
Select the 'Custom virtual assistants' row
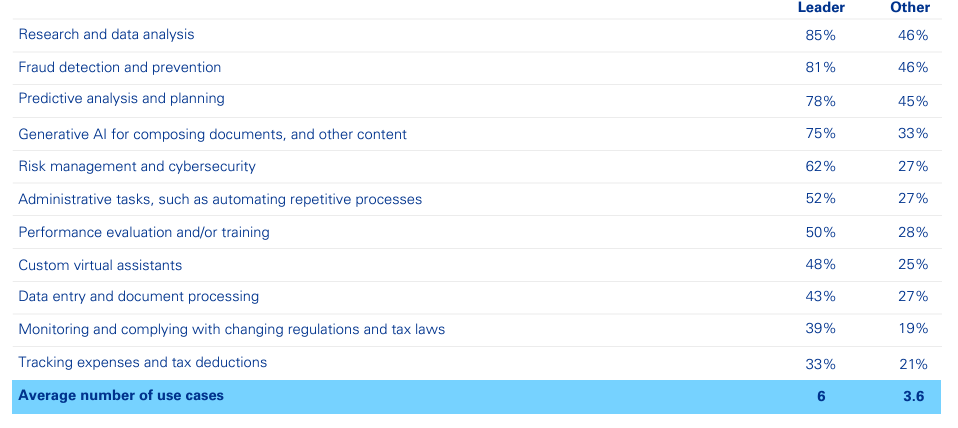100,265
